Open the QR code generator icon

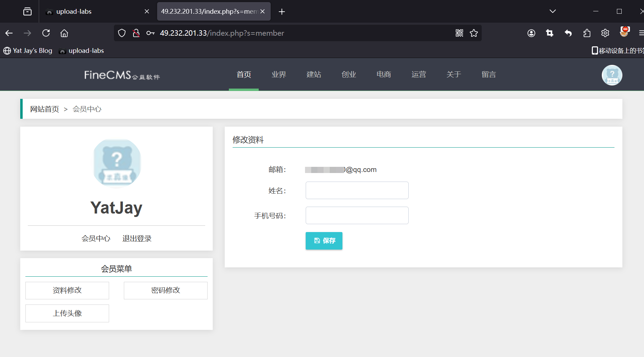[459, 33]
